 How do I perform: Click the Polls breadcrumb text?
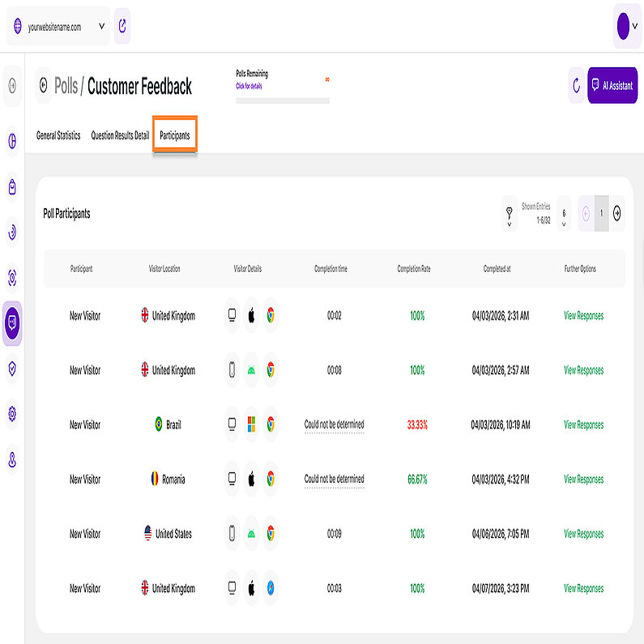[66, 86]
